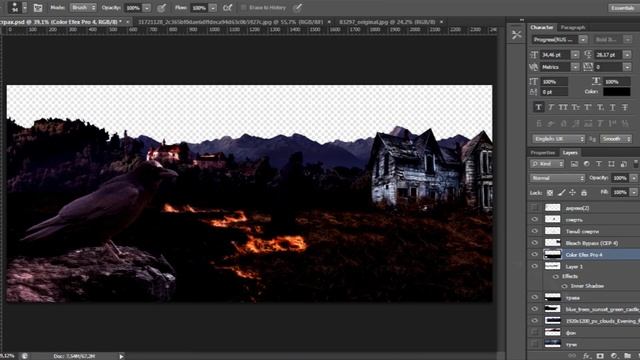Toggle All Caps text style
This screenshot has height=360, width=640.
563,107
